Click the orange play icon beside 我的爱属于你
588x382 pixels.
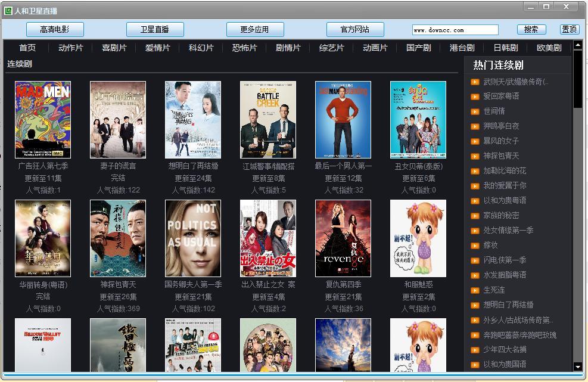[475, 186]
